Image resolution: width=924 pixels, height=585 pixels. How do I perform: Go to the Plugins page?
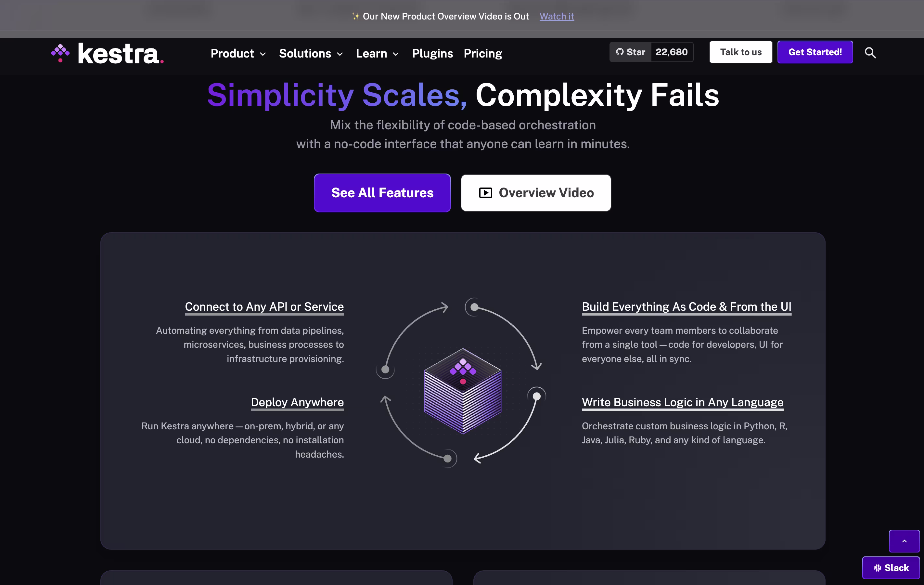(432, 53)
